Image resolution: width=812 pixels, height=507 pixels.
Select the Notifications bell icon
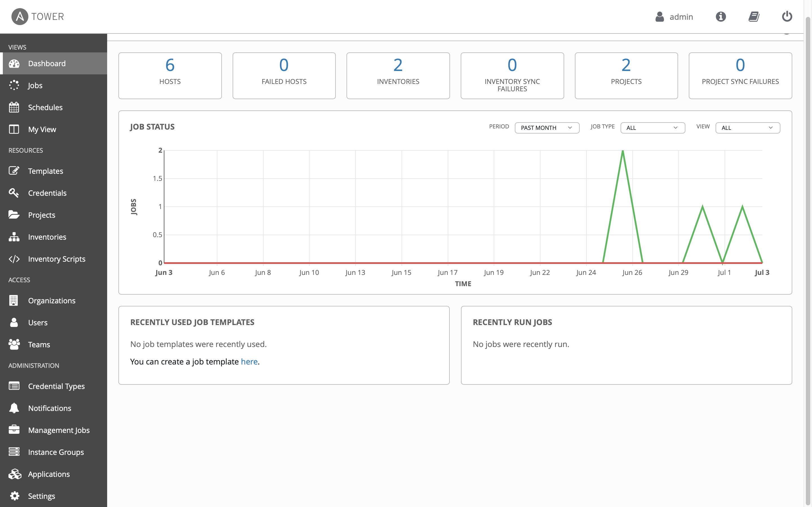tap(14, 408)
